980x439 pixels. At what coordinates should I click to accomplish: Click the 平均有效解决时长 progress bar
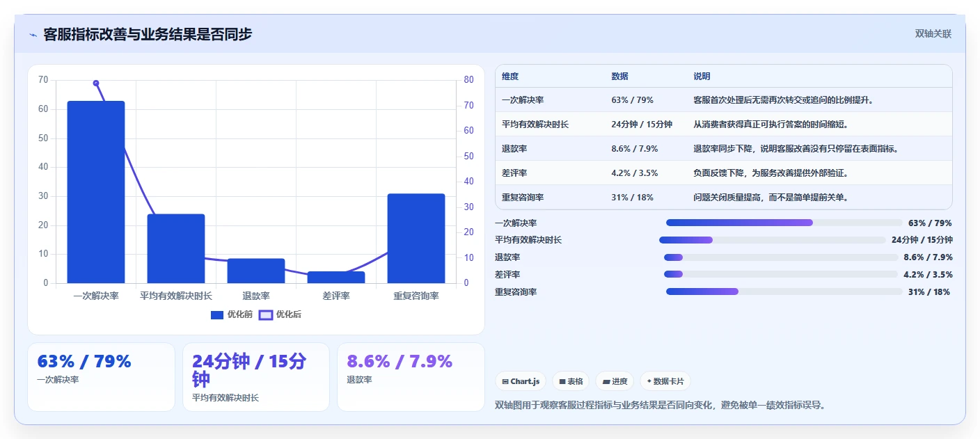[x=773, y=240]
